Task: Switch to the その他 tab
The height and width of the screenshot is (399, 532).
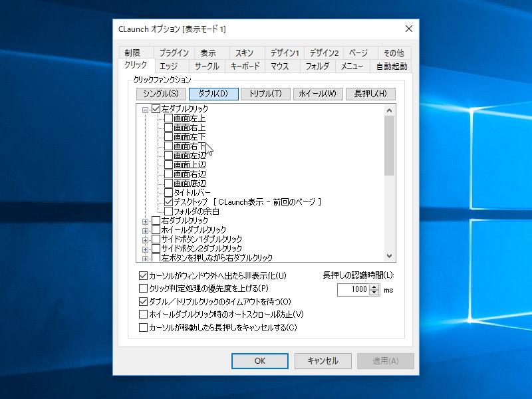Action: coord(392,52)
